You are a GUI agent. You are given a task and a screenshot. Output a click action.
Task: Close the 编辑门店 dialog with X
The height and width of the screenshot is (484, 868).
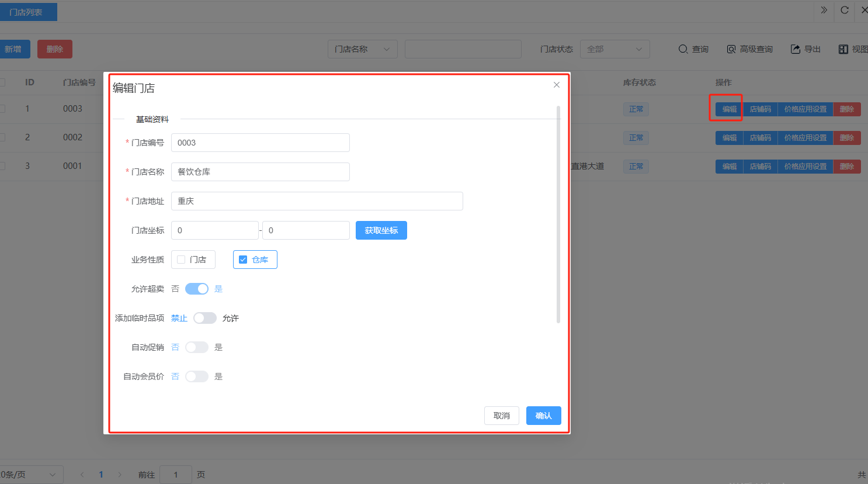(x=557, y=85)
